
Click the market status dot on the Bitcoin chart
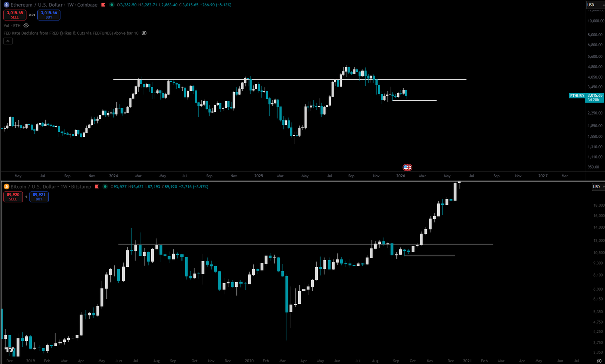click(105, 187)
